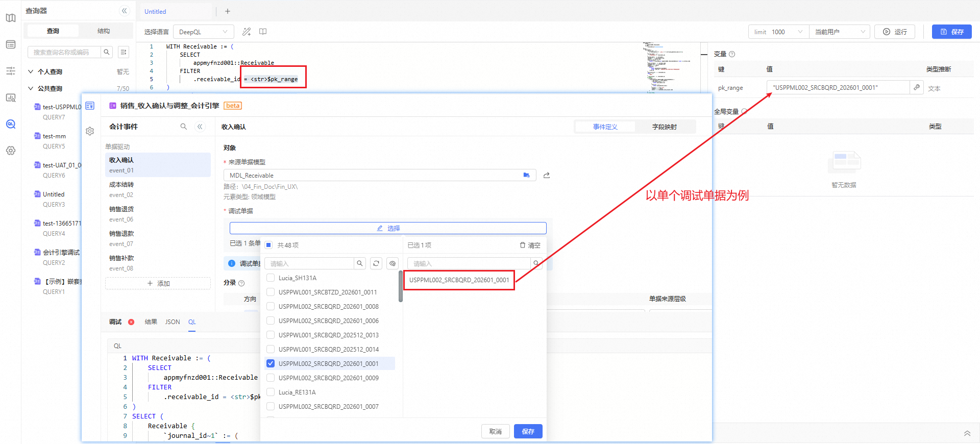Click the 搜索查询名称或编码 search field

64,52
